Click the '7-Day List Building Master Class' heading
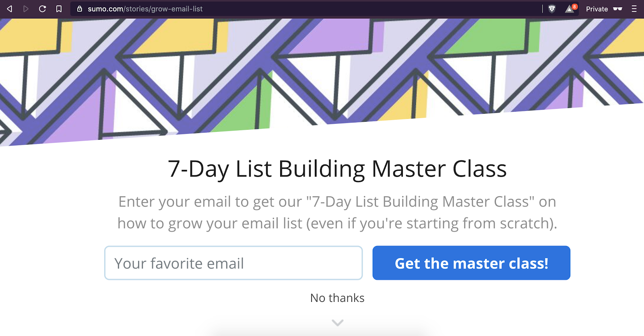The image size is (644, 336). [337, 169]
